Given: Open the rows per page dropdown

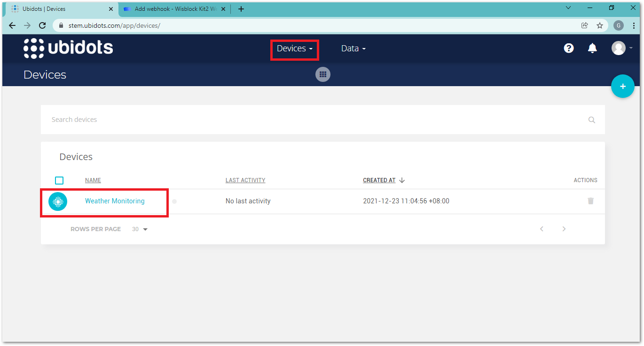Looking at the screenshot, I should [x=140, y=229].
